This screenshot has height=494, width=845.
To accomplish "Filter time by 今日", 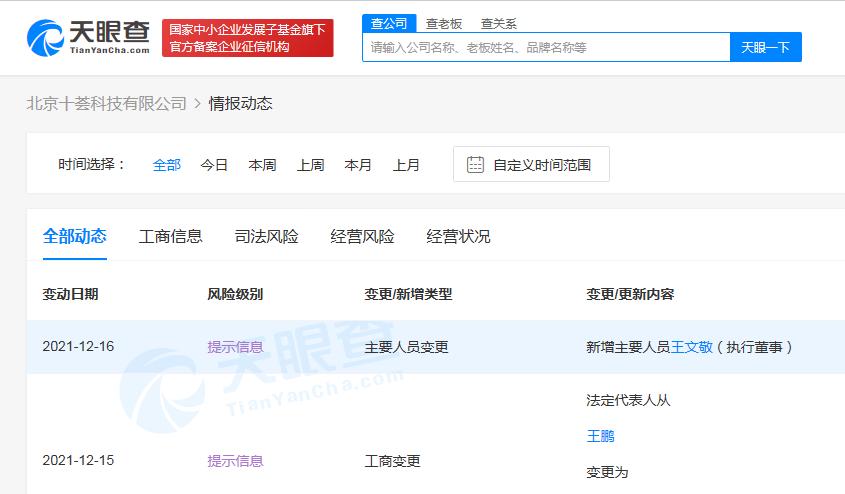I will pyautogui.click(x=214, y=165).
